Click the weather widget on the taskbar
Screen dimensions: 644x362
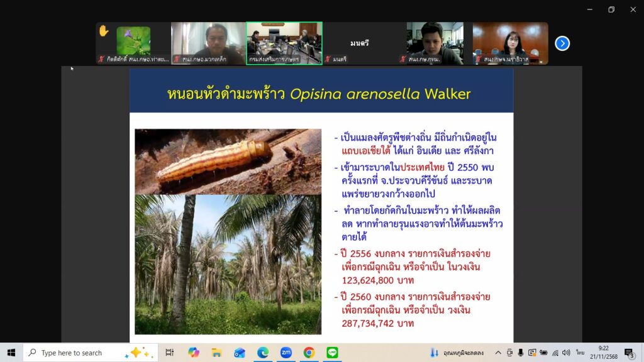[x=457, y=353]
